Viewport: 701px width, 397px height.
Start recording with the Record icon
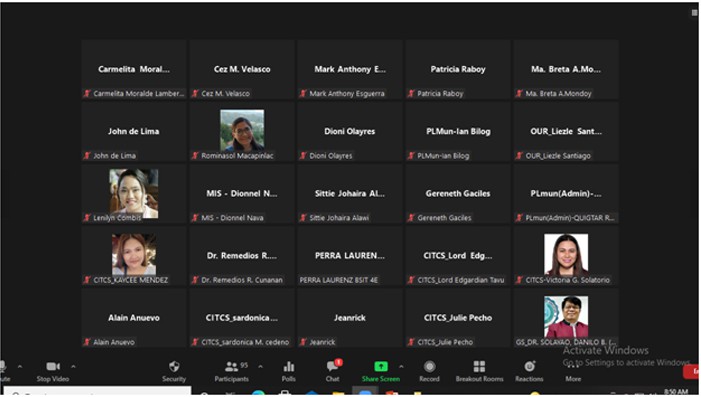point(430,367)
